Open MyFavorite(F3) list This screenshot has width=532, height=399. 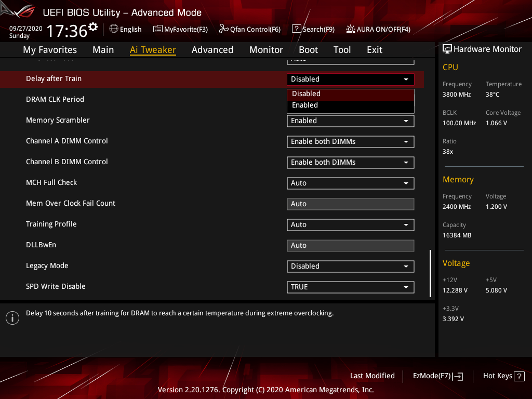point(180,29)
